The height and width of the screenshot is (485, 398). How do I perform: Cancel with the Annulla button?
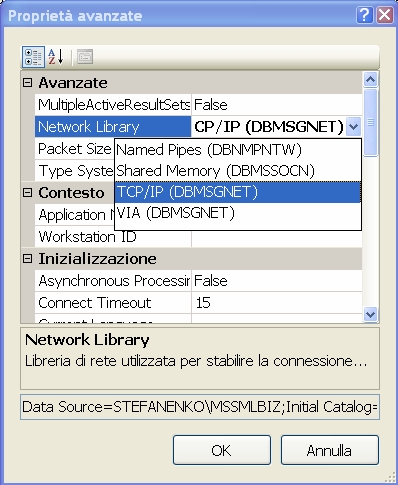pos(330,450)
